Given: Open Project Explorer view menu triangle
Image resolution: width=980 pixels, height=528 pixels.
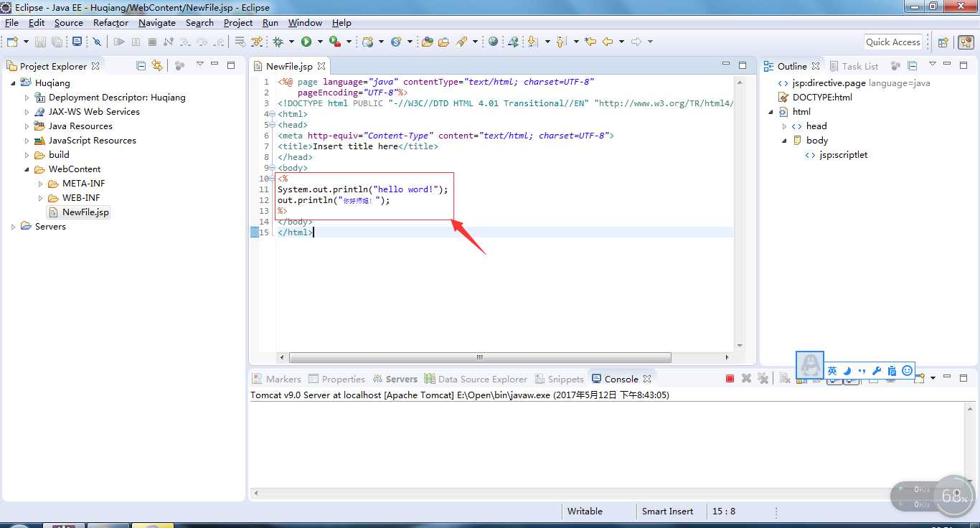Looking at the screenshot, I should pyautogui.click(x=200, y=65).
